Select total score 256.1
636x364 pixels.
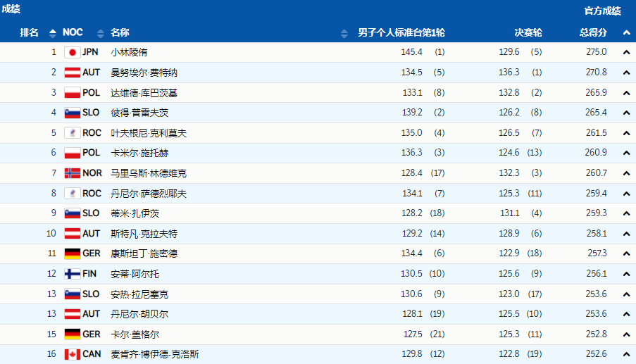pyautogui.click(x=597, y=274)
